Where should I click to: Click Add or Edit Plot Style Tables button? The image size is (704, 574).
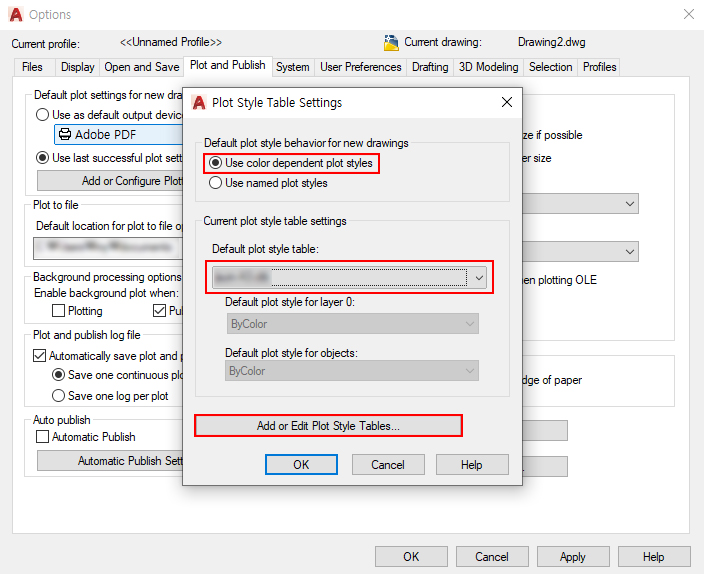(x=328, y=425)
